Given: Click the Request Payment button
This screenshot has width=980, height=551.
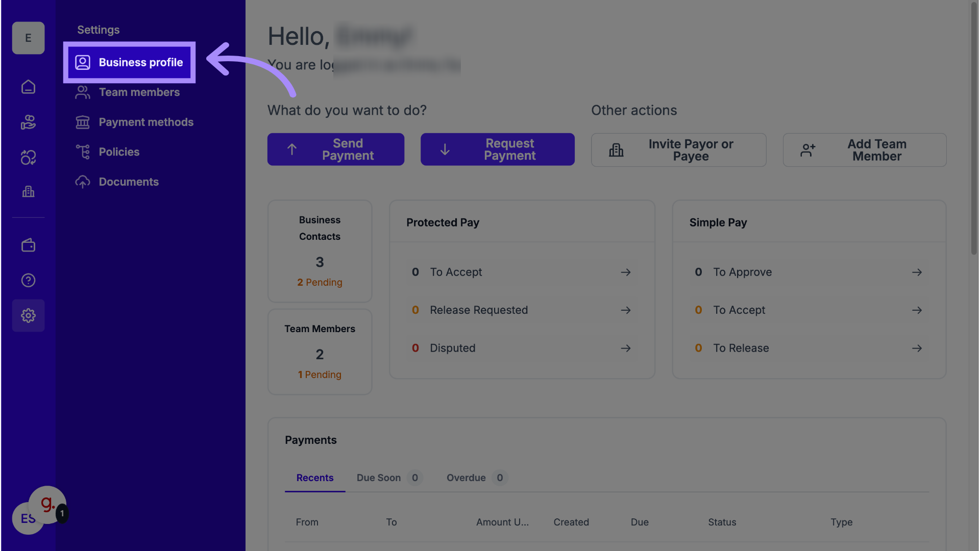Looking at the screenshot, I should [497, 149].
